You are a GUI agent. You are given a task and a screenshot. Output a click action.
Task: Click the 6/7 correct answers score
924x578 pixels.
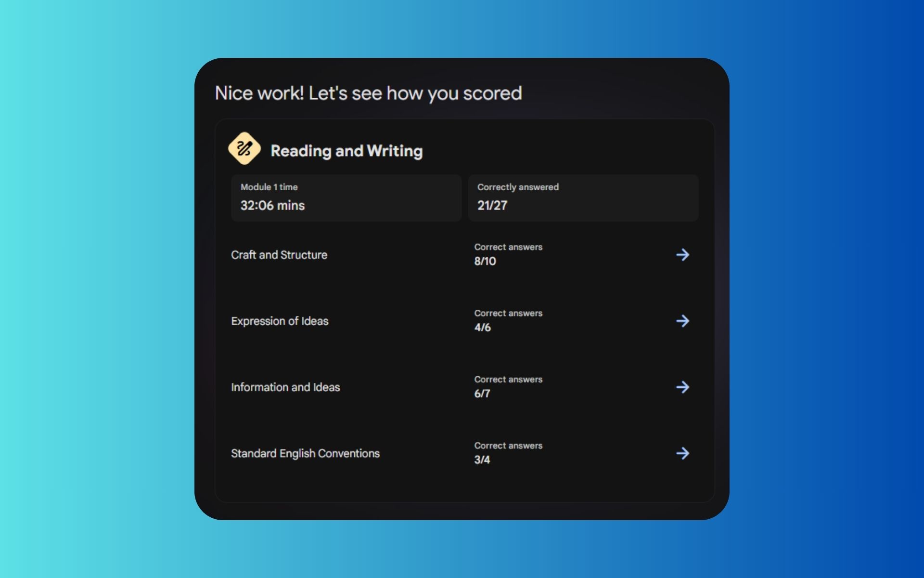point(482,394)
